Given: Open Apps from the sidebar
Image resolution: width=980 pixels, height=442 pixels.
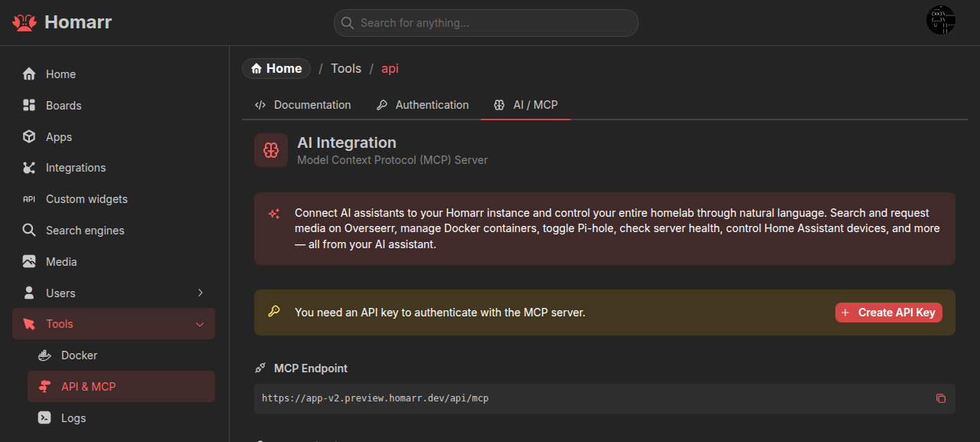Looking at the screenshot, I should (113, 136).
